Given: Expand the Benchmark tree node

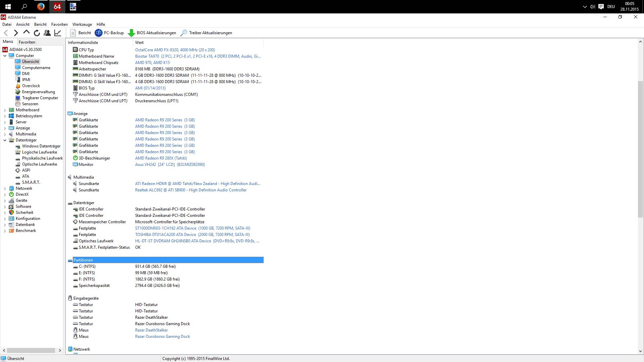Looking at the screenshot, I should pyautogui.click(x=5, y=231).
